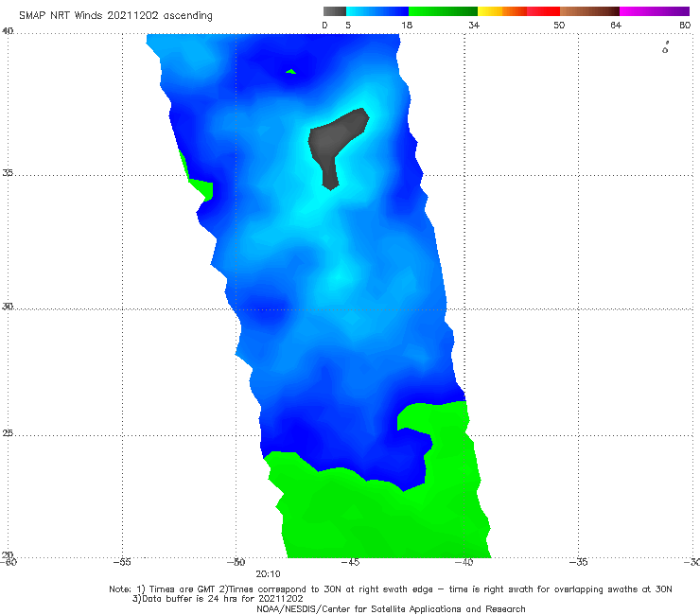Click the longitude label '-55'
Image resolution: width=700 pixels, height=615 pixels.
pos(122,562)
